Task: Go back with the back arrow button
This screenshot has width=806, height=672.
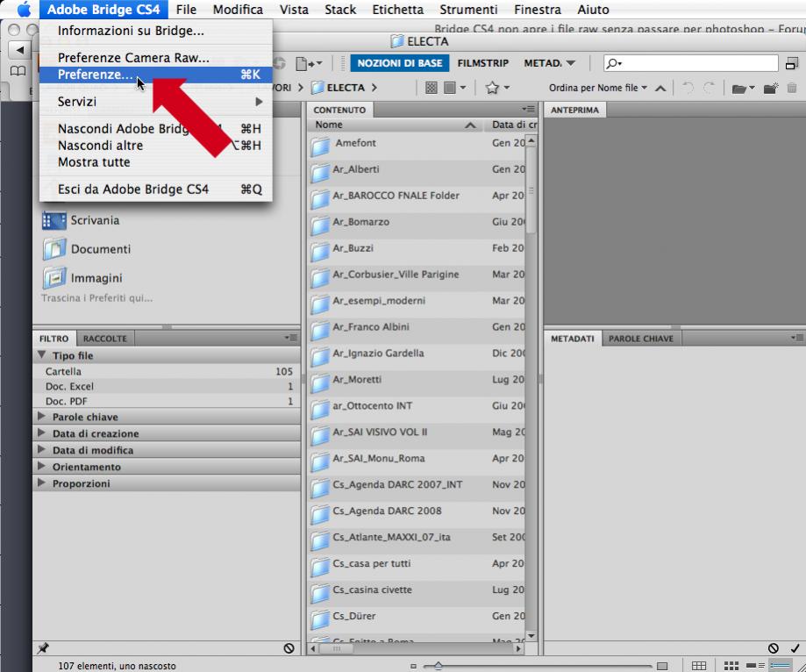Action: point(19,50)
